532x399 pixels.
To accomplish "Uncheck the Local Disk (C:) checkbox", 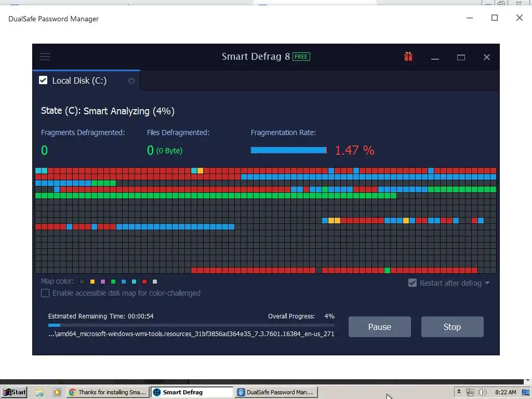I will pos(43,80).
